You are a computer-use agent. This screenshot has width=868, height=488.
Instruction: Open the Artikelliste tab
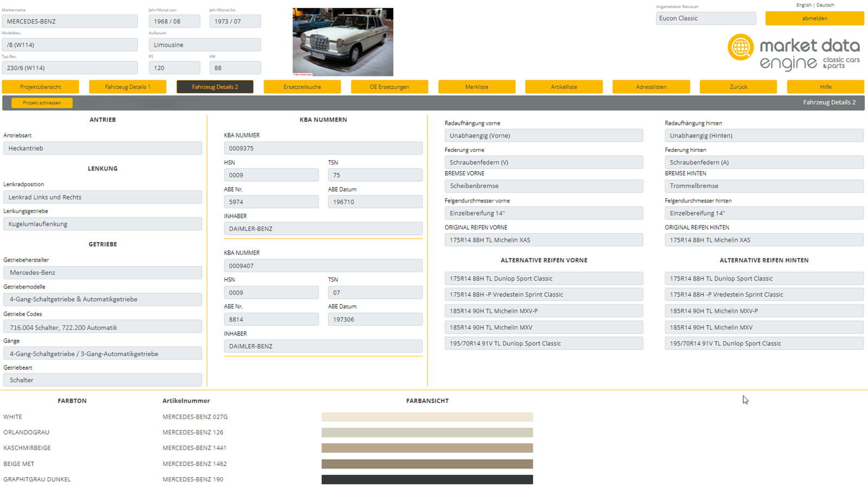tap(564, 87)
